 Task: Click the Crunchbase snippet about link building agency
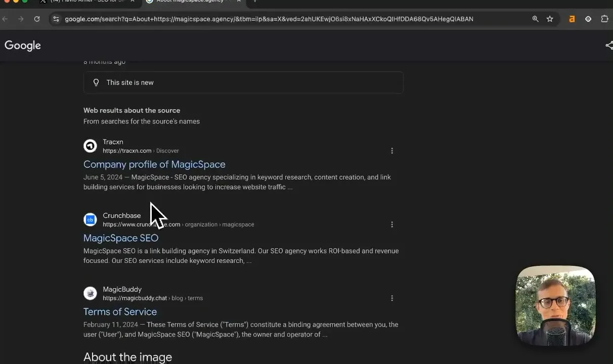pos(241,256)
